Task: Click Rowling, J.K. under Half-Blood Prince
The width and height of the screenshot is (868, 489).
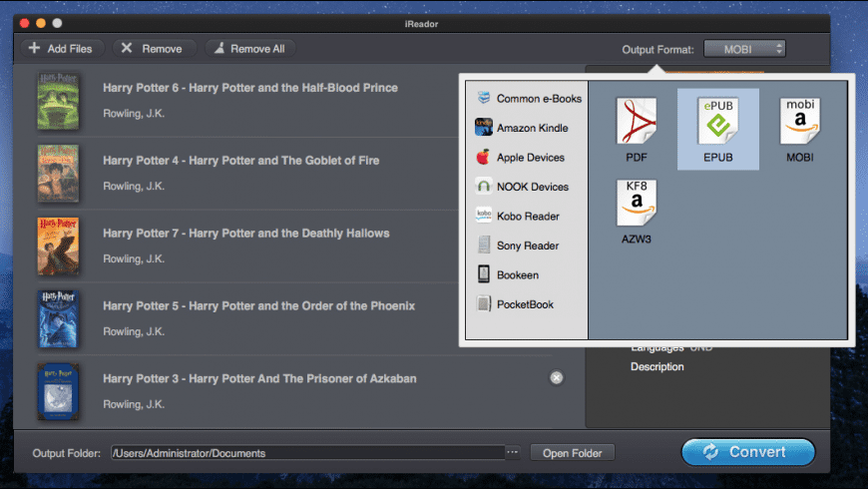Action: click(x=134, y=114)
